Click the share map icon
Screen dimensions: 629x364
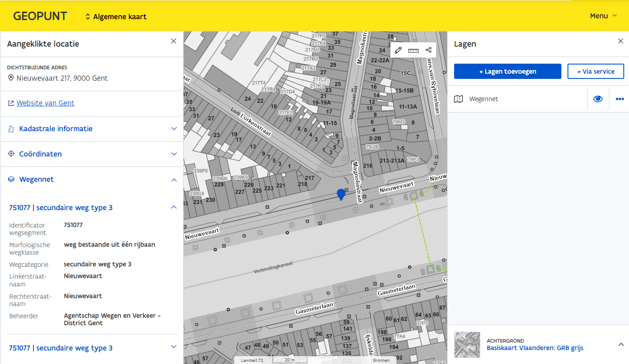click(428, 50)
